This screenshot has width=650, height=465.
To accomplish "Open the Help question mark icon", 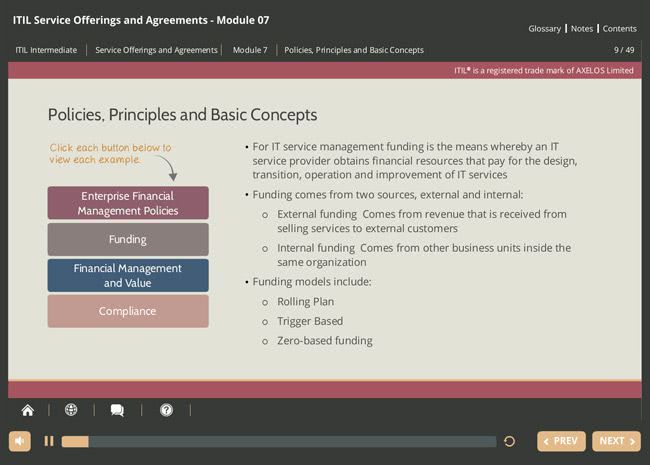I will pos(166,410).
